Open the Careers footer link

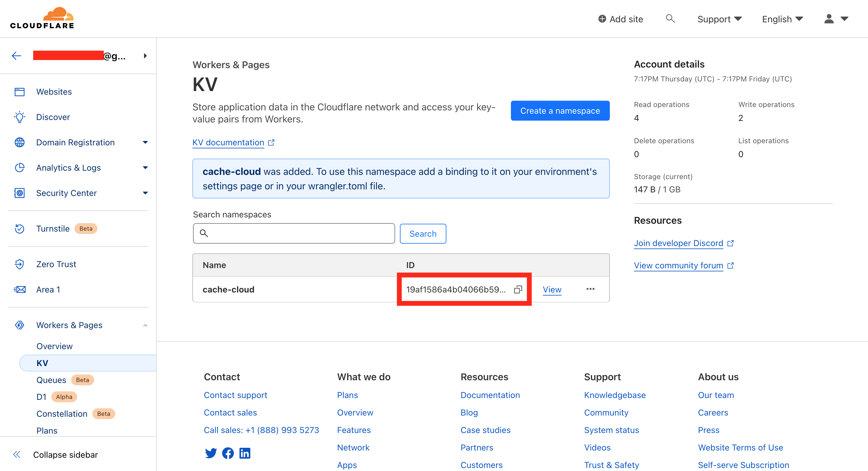point(713,413)
